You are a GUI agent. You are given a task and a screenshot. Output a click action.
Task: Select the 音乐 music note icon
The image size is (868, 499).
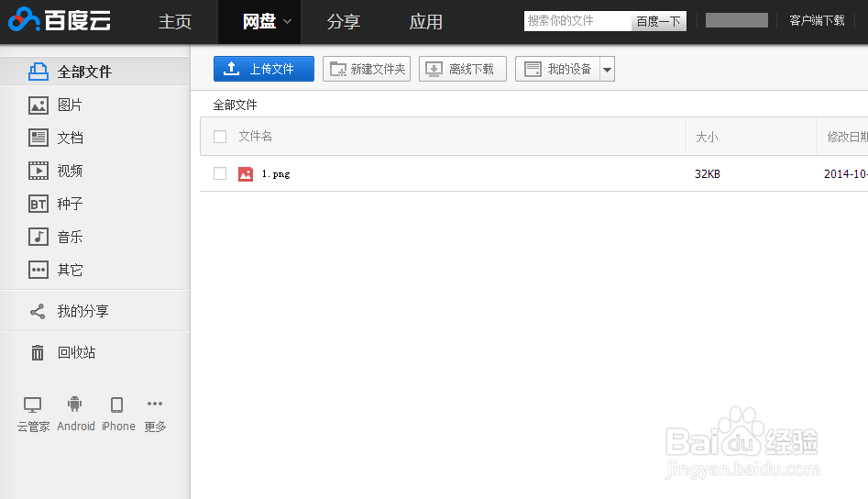click(x=38, y=237)
